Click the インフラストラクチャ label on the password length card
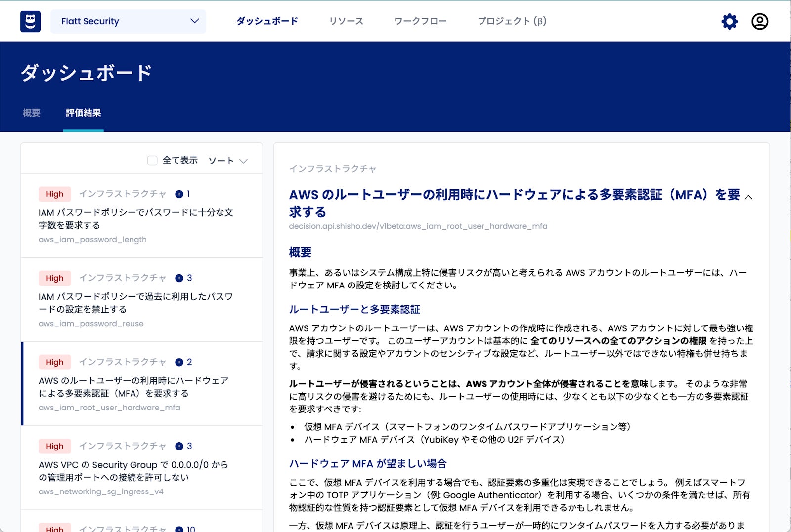Image resolution: width=791 pixels, height=532 pixels. tap(123, 194)
